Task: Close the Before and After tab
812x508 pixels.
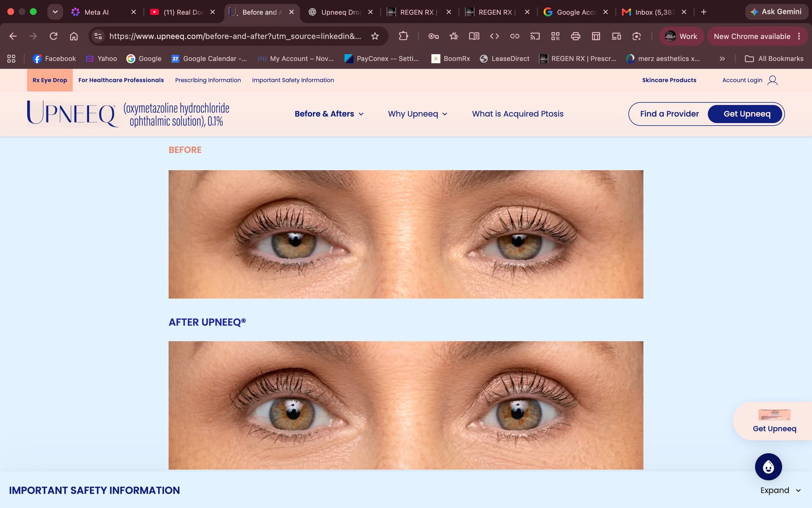Action: click(x=291, y=12)
